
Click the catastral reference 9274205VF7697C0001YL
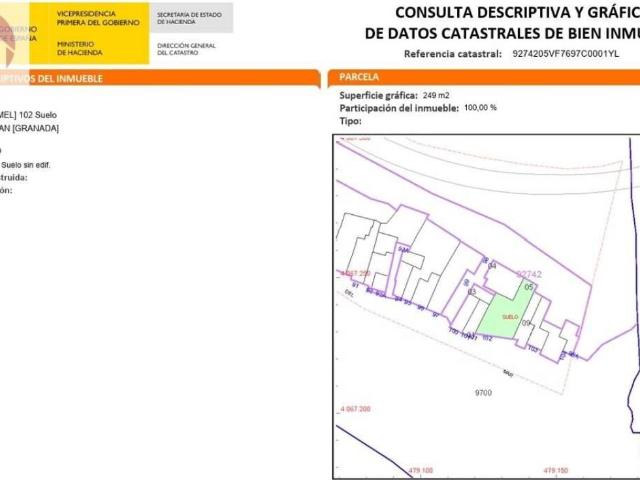pyautogui.click(x=566, y=54)
